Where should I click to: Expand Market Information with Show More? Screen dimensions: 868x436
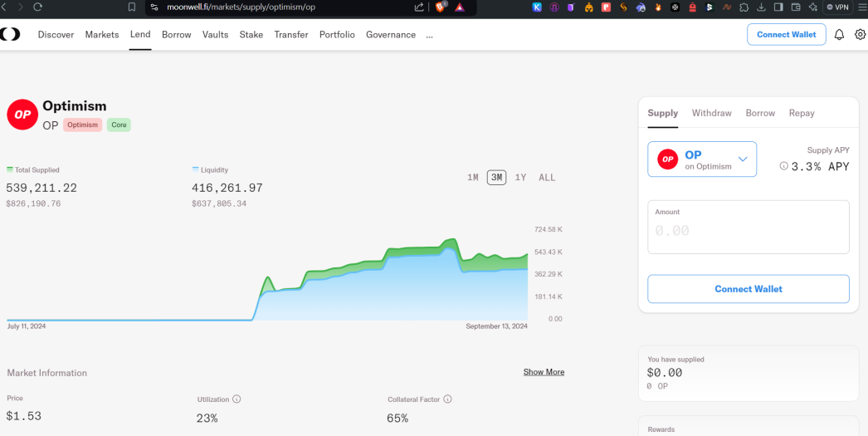tap(544, 372)
